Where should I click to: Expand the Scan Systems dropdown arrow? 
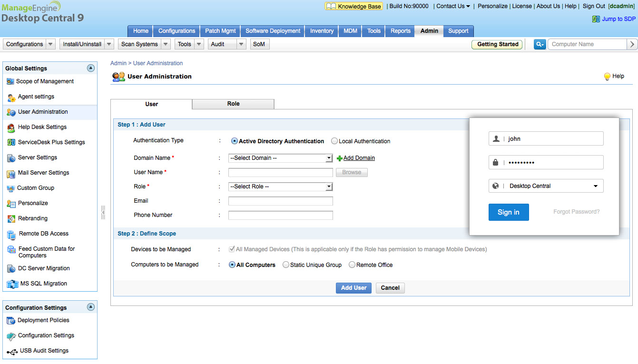[166, 44]
